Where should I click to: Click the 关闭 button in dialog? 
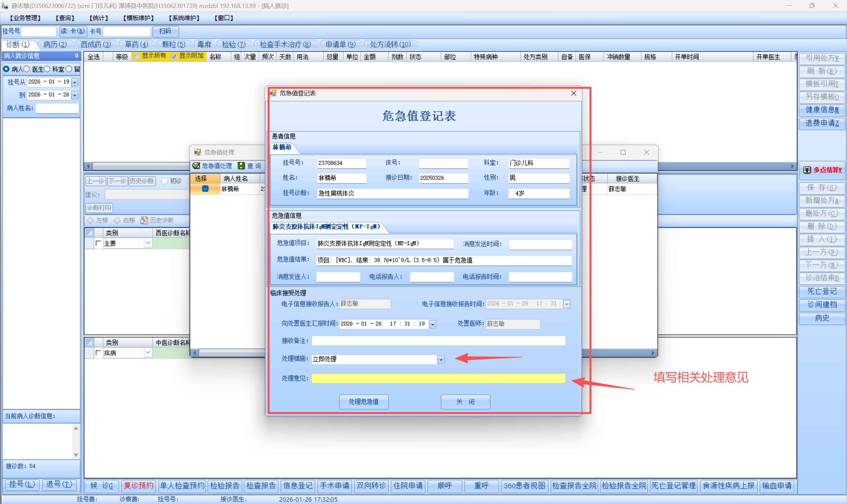click(465, 402)
